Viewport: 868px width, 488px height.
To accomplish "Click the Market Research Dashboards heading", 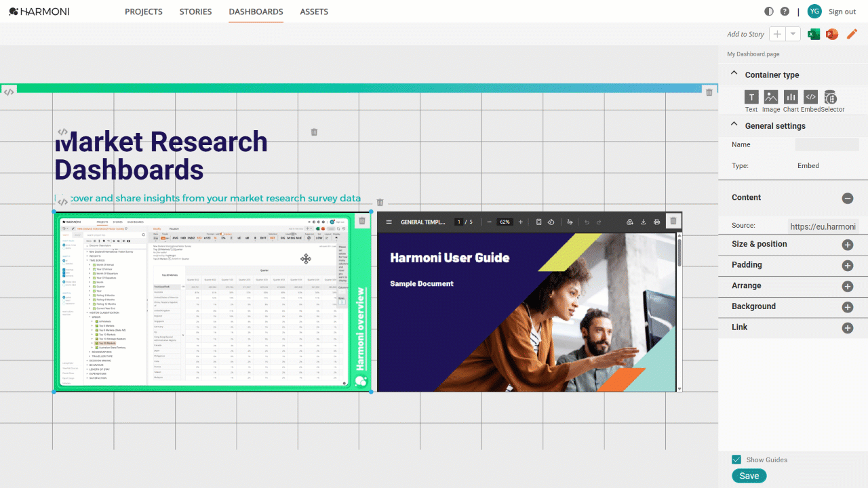I will (161, 155).
